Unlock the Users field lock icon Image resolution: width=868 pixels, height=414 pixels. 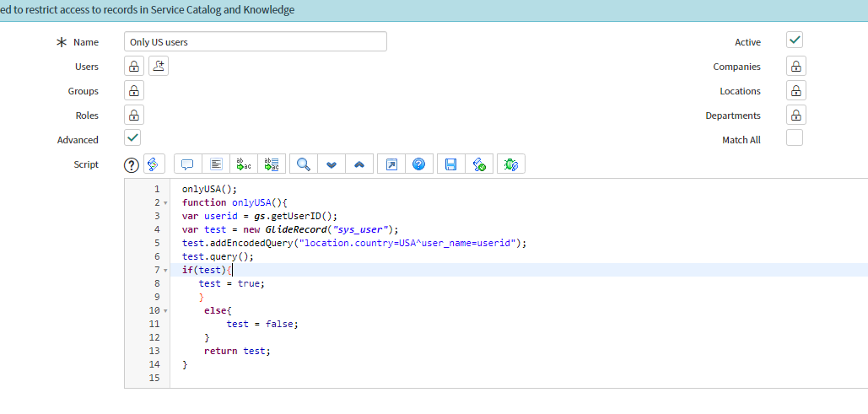(x=134, y=67)
